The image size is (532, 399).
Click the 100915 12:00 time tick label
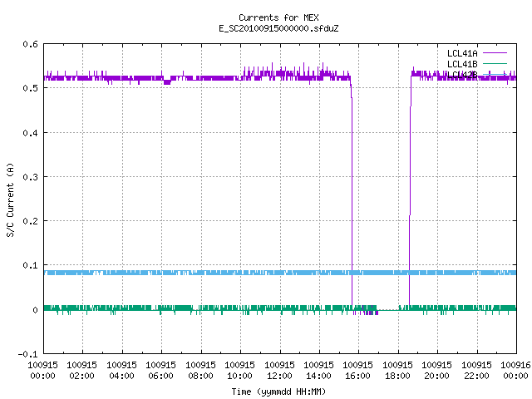point(279,370)
